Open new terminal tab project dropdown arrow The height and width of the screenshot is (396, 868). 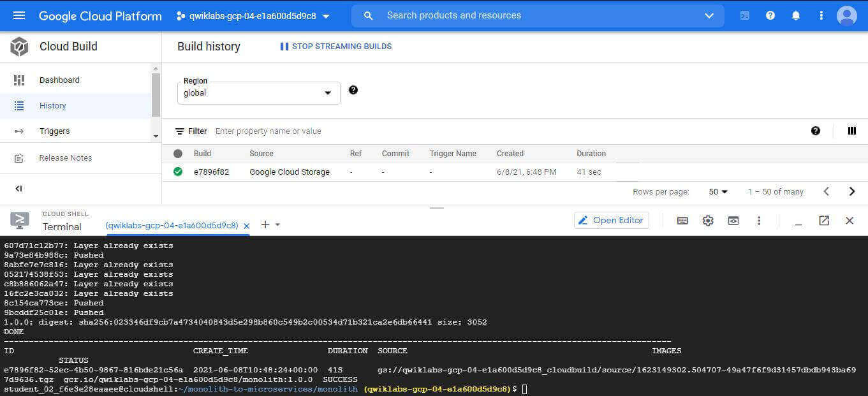click(x=277, y=224)
